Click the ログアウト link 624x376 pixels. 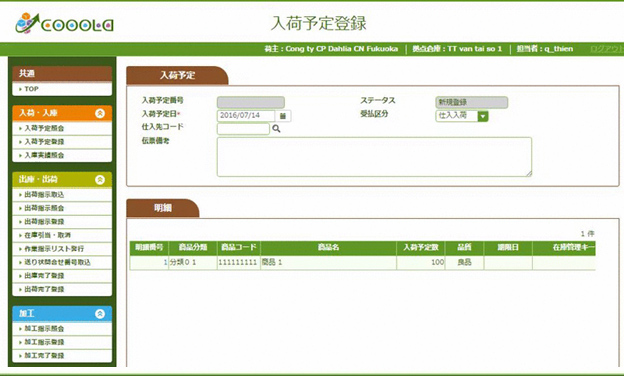pyautogui.click(x=606, y=49)
